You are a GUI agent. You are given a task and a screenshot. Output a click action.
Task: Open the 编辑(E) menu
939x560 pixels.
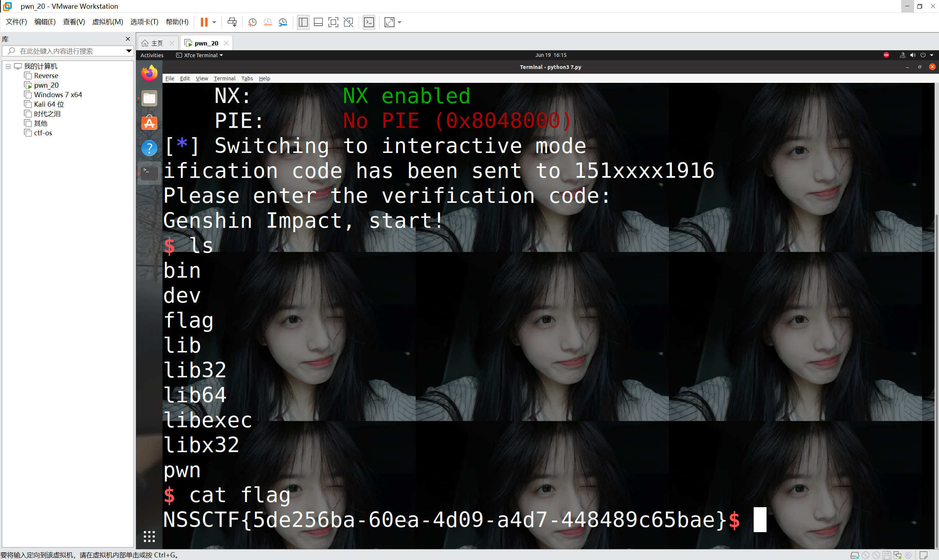click(45, 22)
